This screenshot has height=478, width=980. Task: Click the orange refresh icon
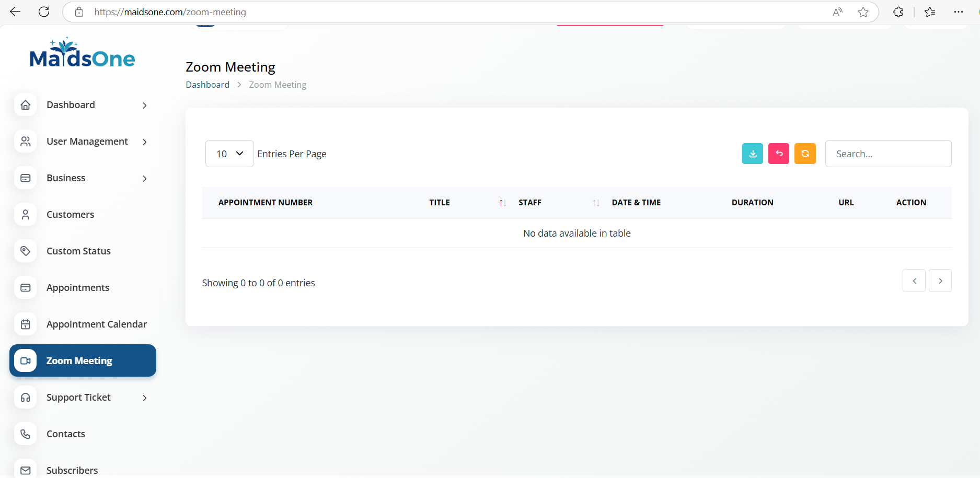[x=805, y=154]
